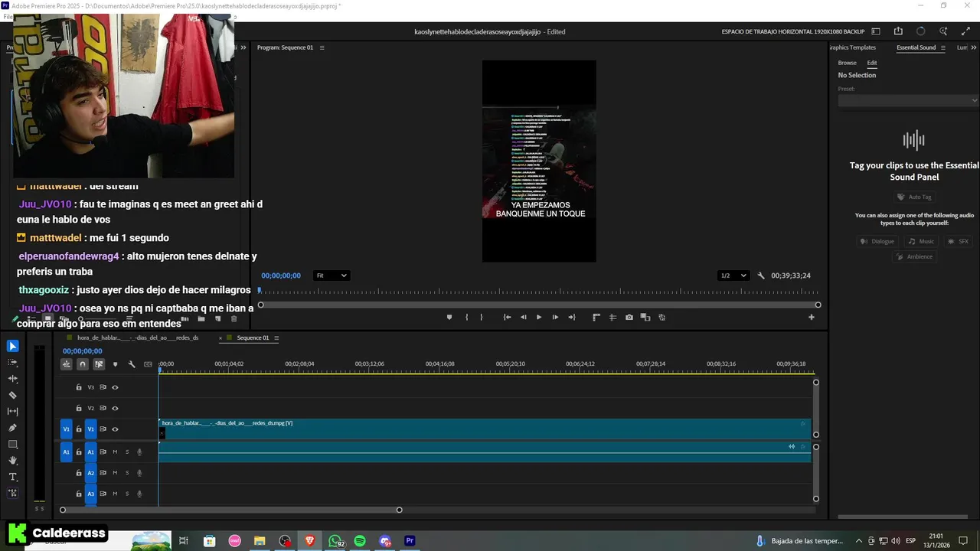Image resolution: width=980 pixels, height=551 pixels.
Task: Show Windows system tray hidden icons
Action: (858, 541)
